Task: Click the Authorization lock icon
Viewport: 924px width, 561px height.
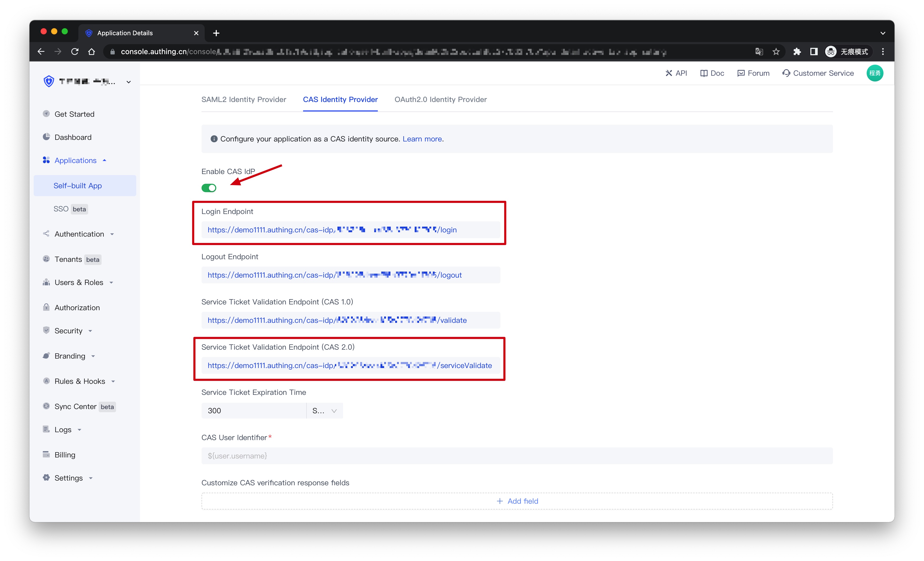Action: pos(46,307)
